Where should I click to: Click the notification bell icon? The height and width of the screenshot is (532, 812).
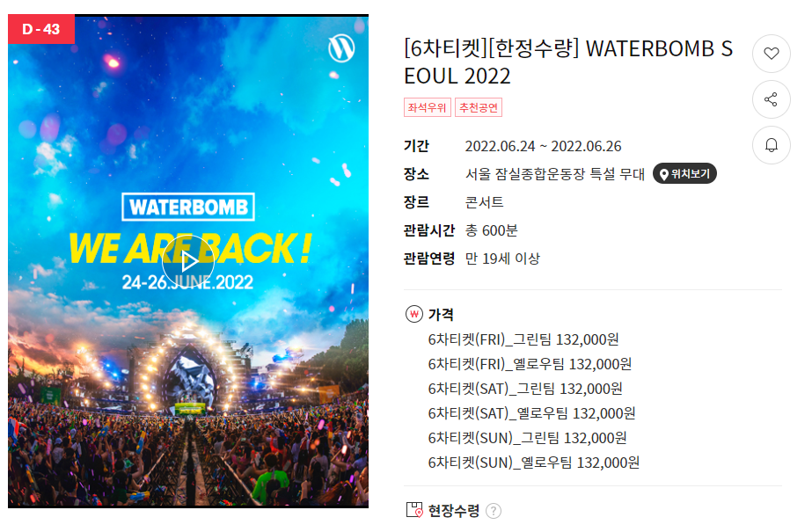click(771, 145)
